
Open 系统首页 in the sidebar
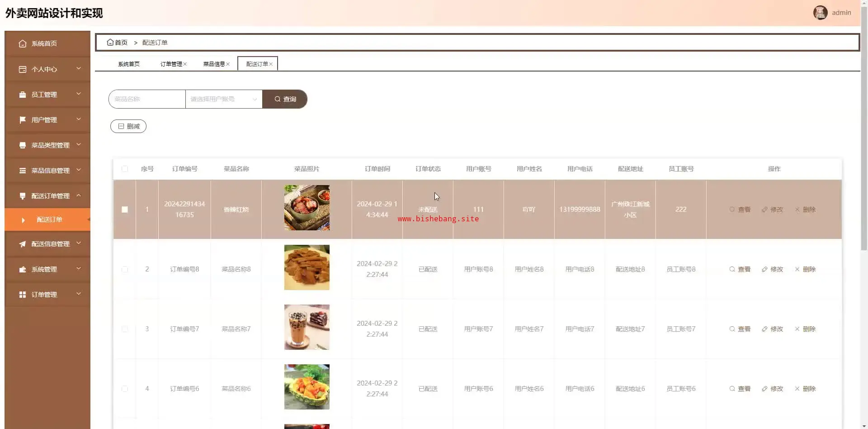click(47, 43)
